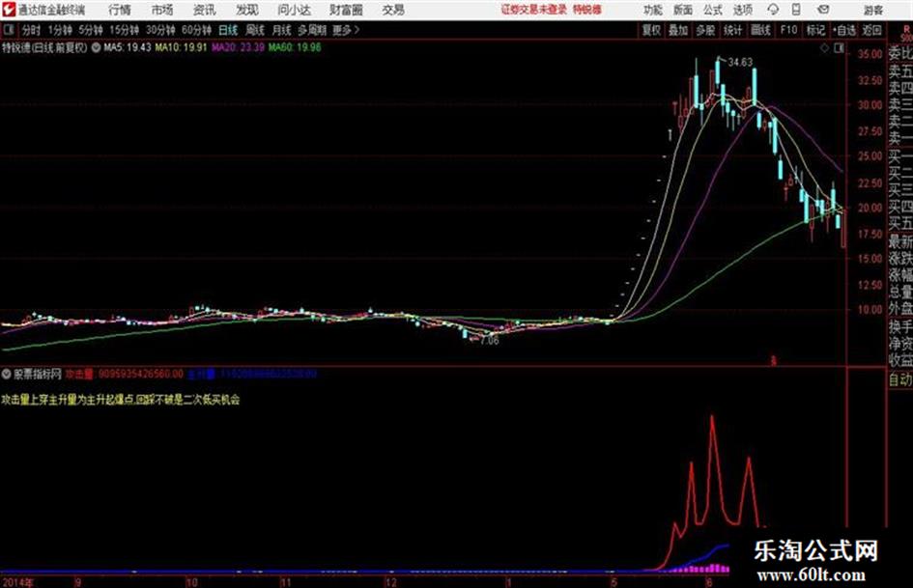
Task: Click the 叠加 overlay button
Action: [678, 30]
